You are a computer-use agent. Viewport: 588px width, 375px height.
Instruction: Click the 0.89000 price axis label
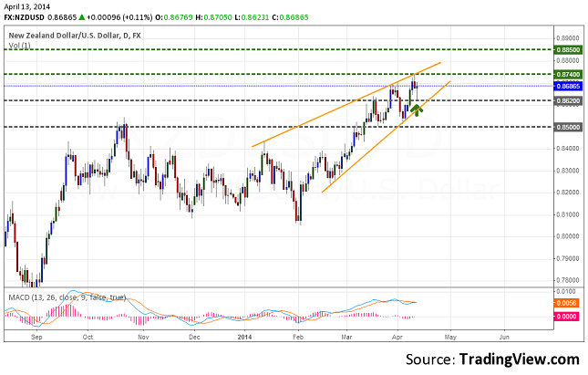tap(569, 38)
